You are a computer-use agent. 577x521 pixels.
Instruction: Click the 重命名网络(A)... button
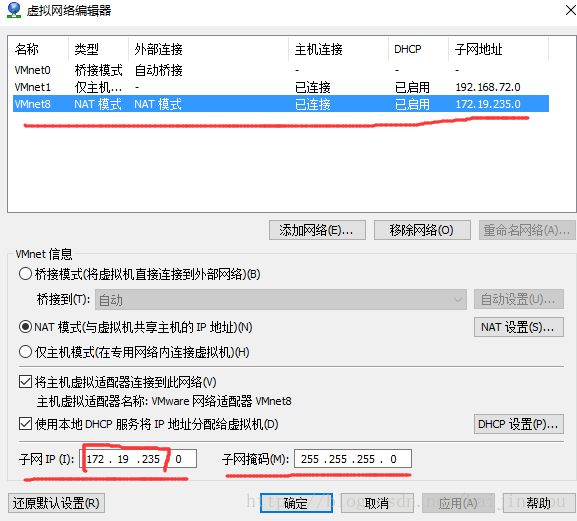tap(527, 230)
